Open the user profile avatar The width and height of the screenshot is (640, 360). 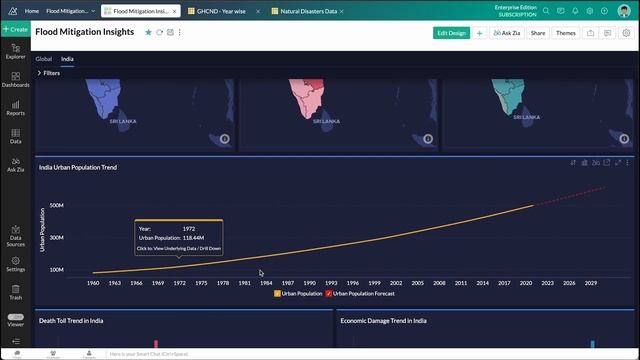tap(624, 11)
